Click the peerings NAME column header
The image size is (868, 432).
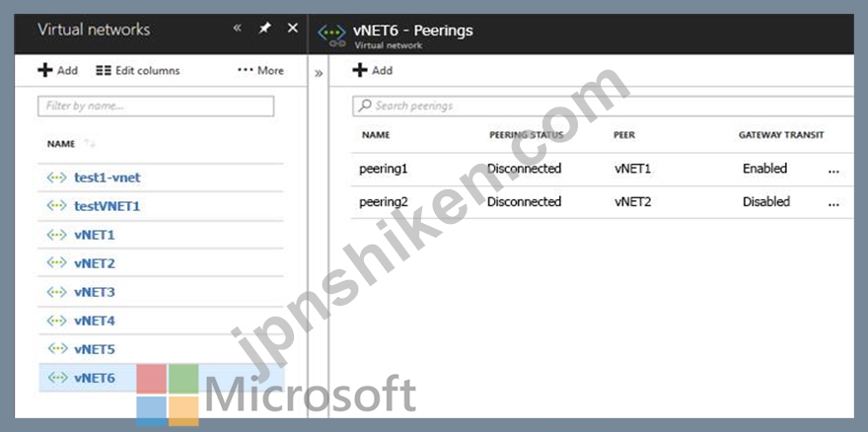(376, 135)
